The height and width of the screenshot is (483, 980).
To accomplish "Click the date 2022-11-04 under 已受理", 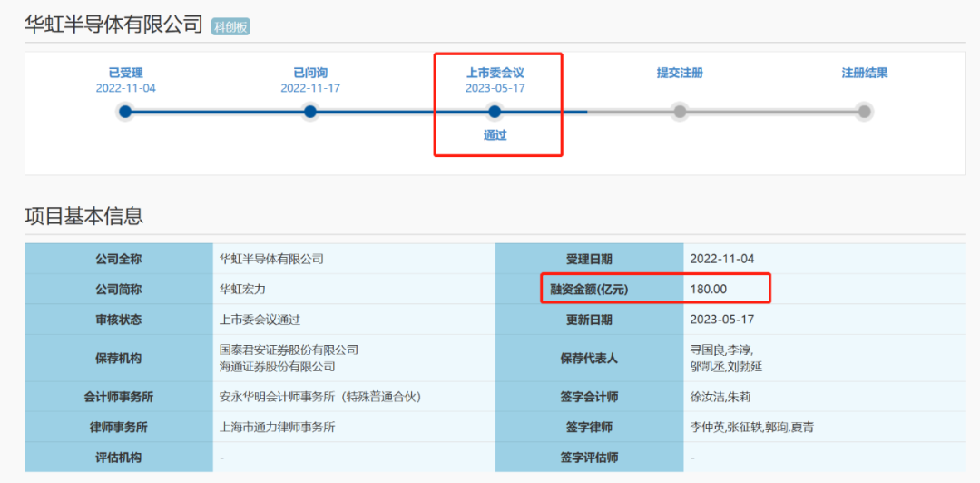I will tap(125, 88).
